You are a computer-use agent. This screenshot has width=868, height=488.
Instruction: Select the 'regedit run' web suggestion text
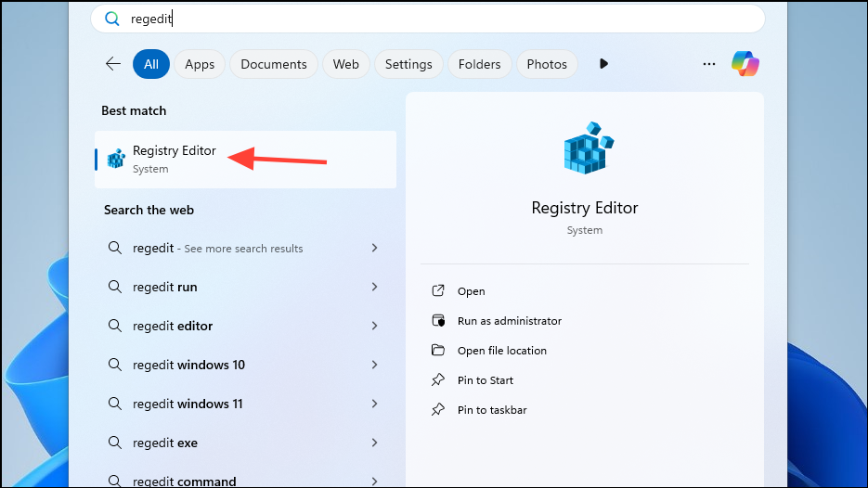click(165, 288)
